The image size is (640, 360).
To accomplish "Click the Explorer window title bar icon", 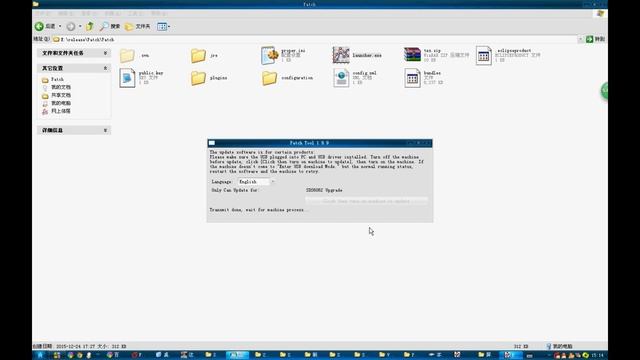I will tap(36, 4).
